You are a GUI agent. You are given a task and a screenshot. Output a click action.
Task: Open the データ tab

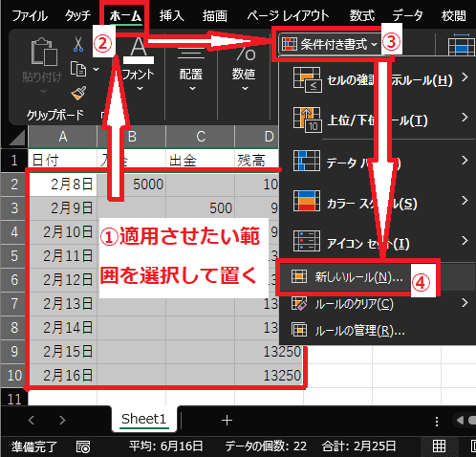pyautogui.click(x=407, y=15)
